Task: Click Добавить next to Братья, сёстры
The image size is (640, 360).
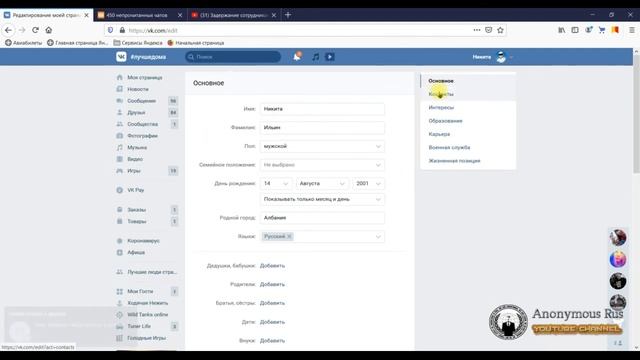Action: (272, 303)
